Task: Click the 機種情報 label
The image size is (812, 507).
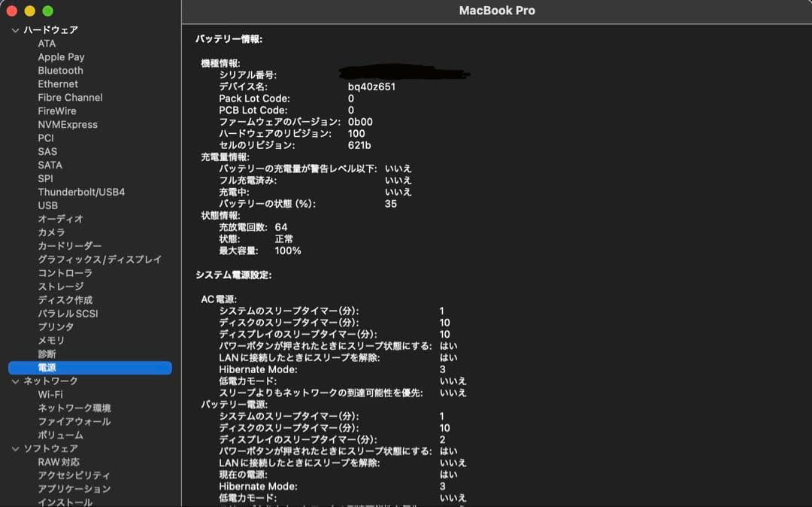Action: [x=220, y=64]
